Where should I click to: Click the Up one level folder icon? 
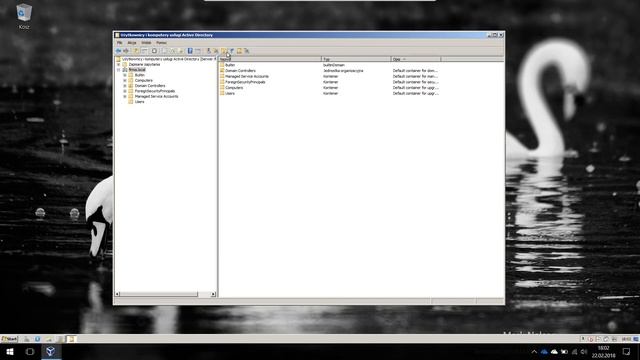coord(136,51)
